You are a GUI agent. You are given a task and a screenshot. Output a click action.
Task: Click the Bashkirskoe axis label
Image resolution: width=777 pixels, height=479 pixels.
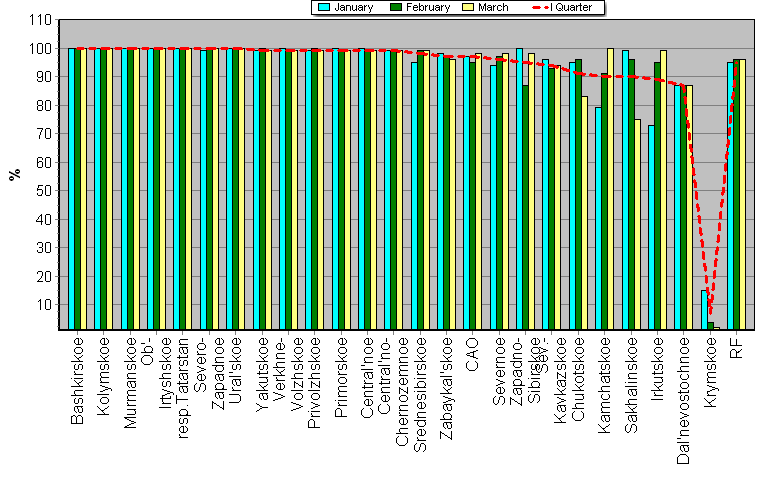(77, 381)
